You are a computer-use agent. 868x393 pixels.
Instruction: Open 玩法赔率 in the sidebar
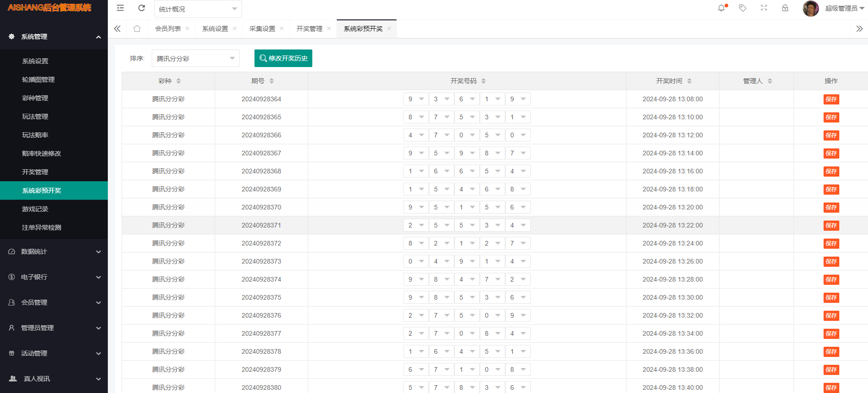[35, 135]
